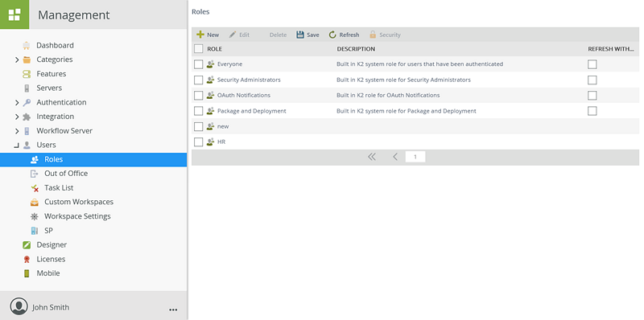
Task: Select the Security Administrators row checkbox
Action: click(x=198, y=80)
